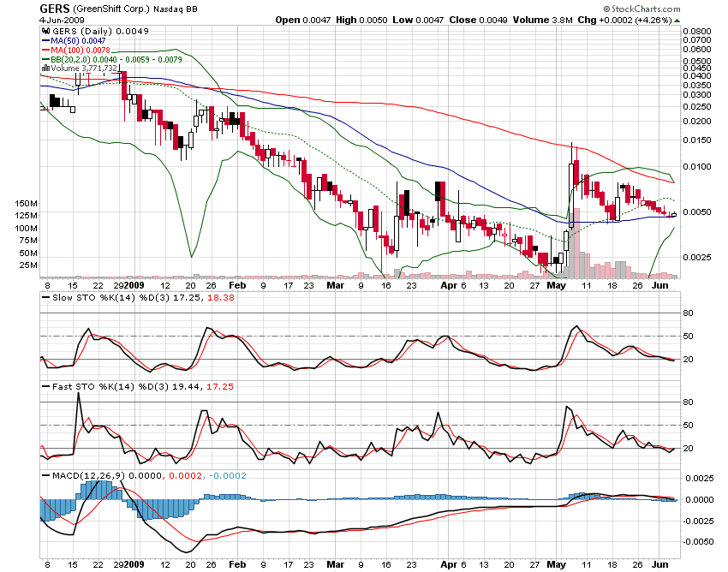Image resolution: width=728 pixels, height=572 pixels.
Task: Click "Jun" on the bottom date axis under MACD
Action: point(660,564)
